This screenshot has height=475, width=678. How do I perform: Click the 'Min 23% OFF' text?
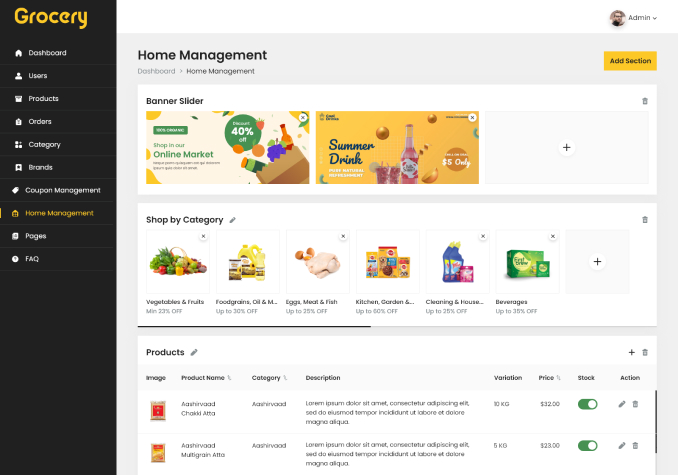point(164,311)
